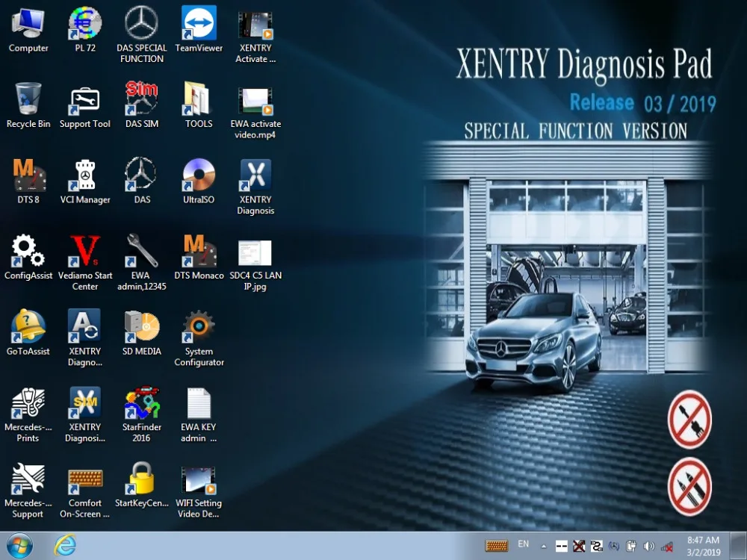Launch DAS SPECIAL FUNCTION icon
747x560 pixels.
click(x=141, y=35)
